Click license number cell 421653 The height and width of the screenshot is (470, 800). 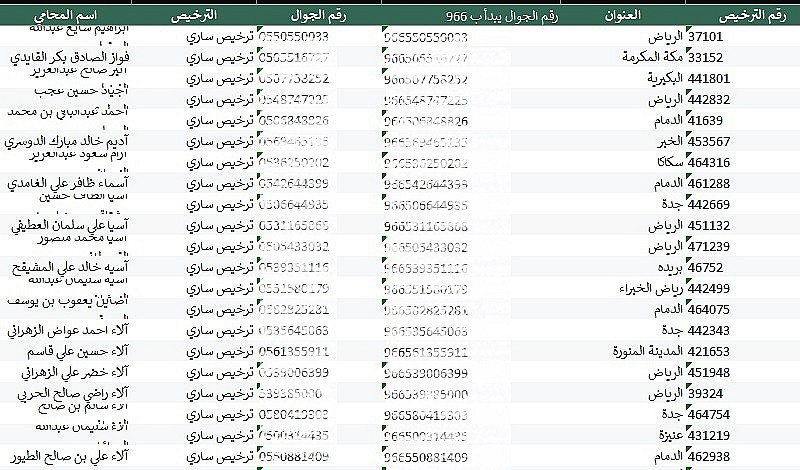[x=709, y=352]
